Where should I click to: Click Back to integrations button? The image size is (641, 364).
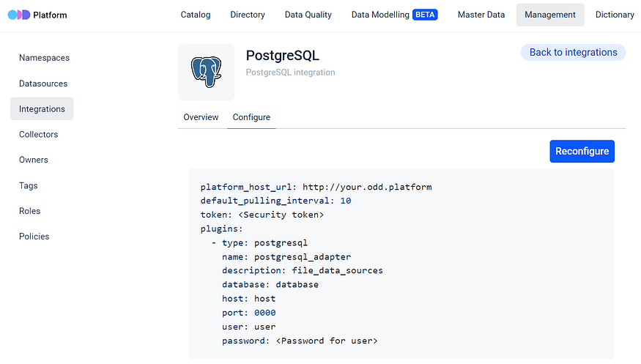(x=573, y=52)
